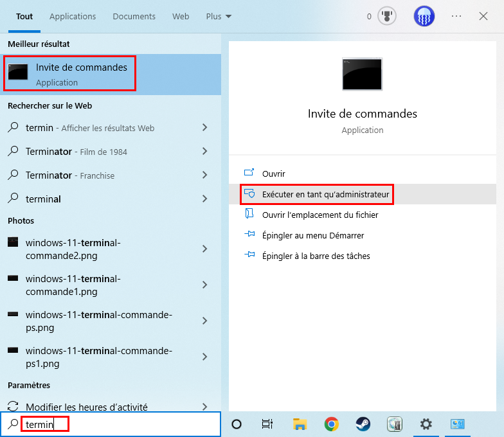Click the windows-11-terminal-commande-ps.png thumbnail icon

click(13, 314)
